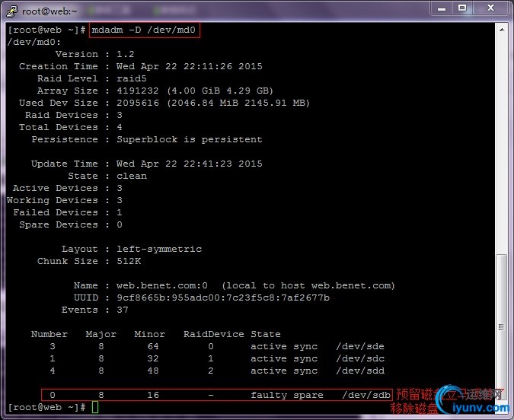Click Creation Time value '22:11:26 2015'
This screenshot has width=514, height=420.
click(223, 66)
